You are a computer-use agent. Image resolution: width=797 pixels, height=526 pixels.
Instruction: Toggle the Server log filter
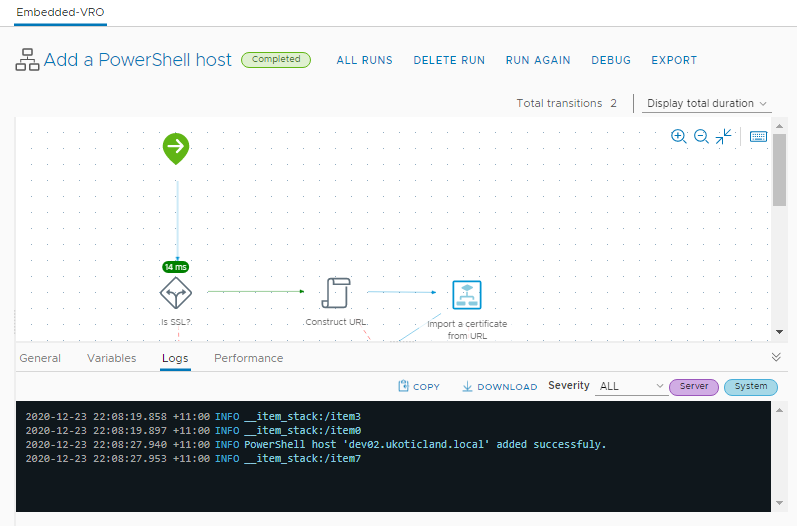(x=694, y=387)
